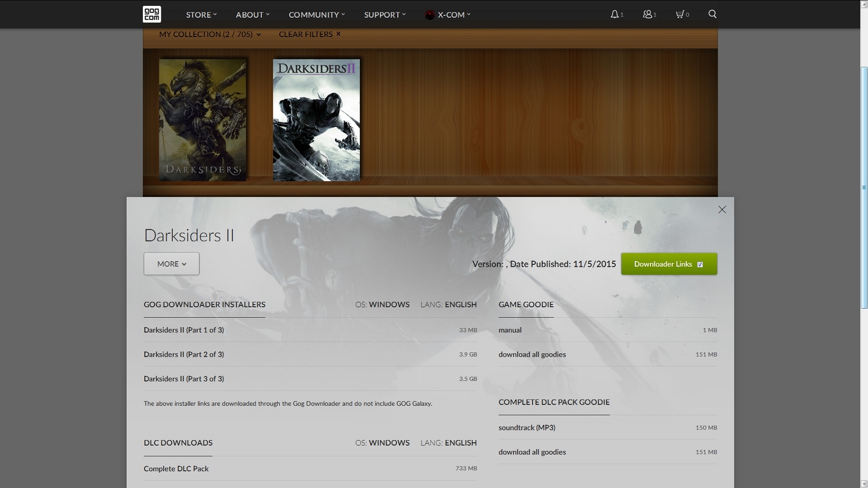Viewport: 868px width, 488px height.
Task: Download the soundtrack (MP3)
Action: click(608, 428)
